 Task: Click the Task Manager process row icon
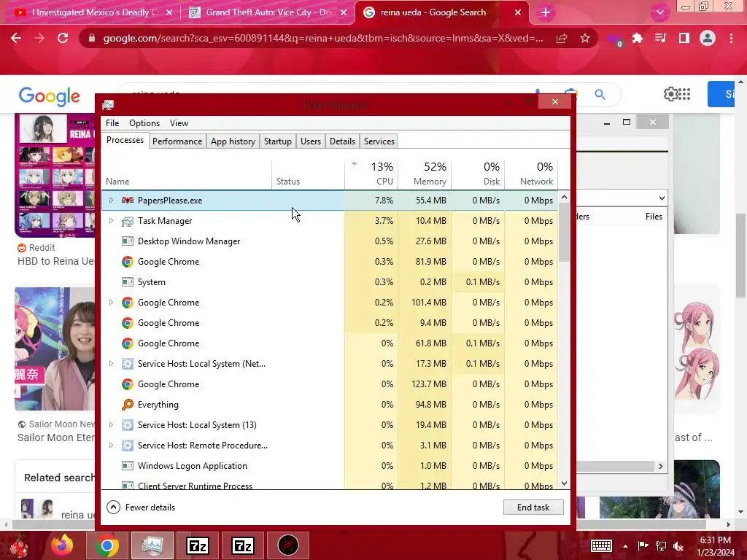(127, 221)
